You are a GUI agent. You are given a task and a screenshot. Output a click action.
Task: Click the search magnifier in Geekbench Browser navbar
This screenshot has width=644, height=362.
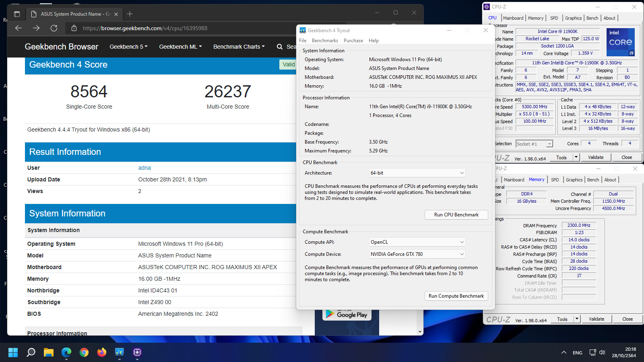point(280,47)
